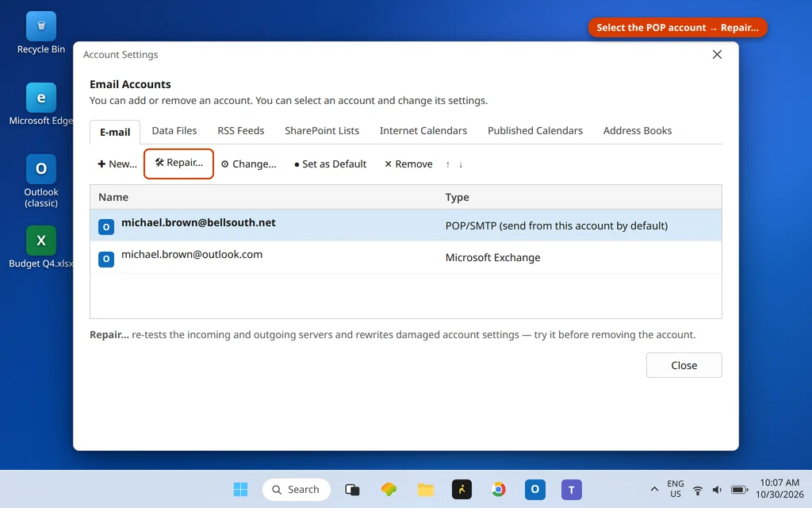812x508 pixels.
Task: Click Microsoft Exchange type cell
Action: [x=492, y=257]
